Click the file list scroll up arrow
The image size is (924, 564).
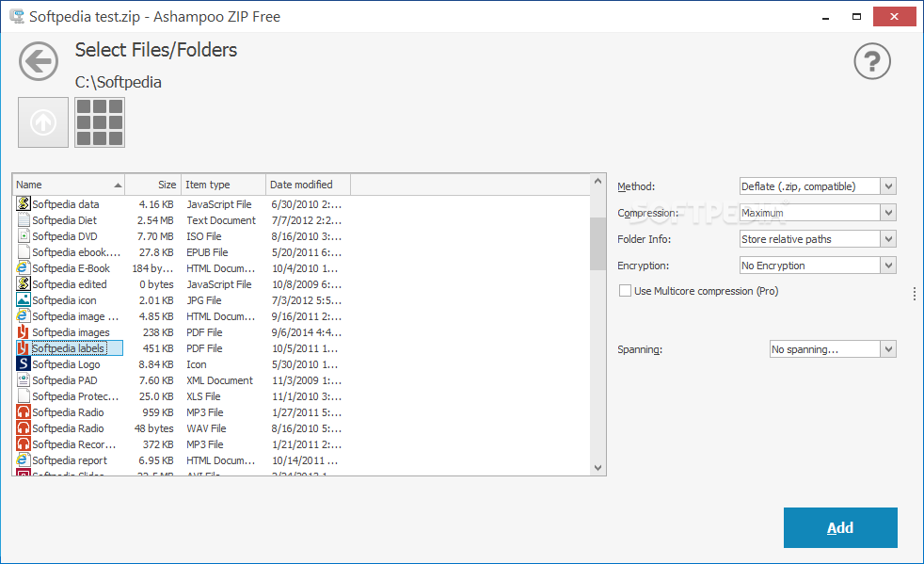point(598,181)
